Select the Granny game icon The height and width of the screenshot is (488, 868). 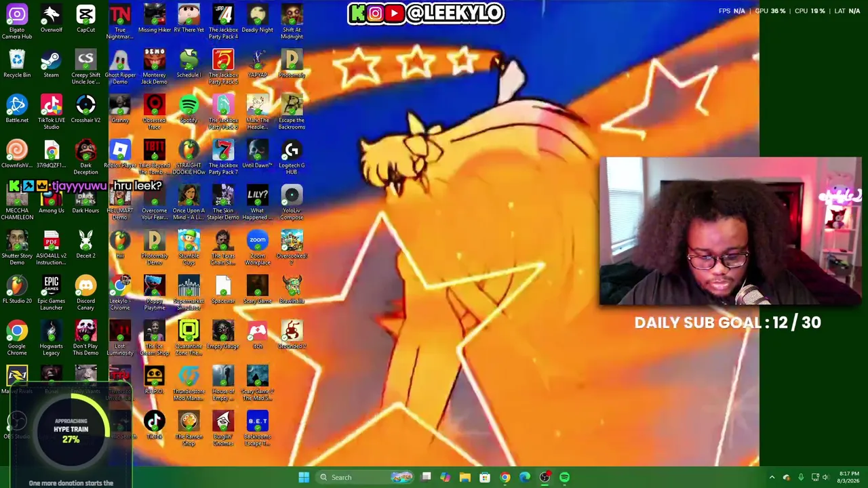[120, 109]
